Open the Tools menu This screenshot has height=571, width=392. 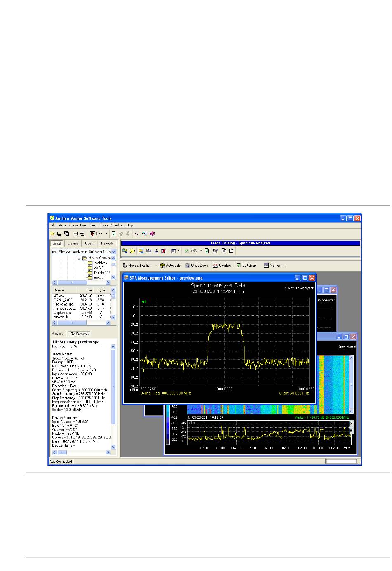(104, 225)
